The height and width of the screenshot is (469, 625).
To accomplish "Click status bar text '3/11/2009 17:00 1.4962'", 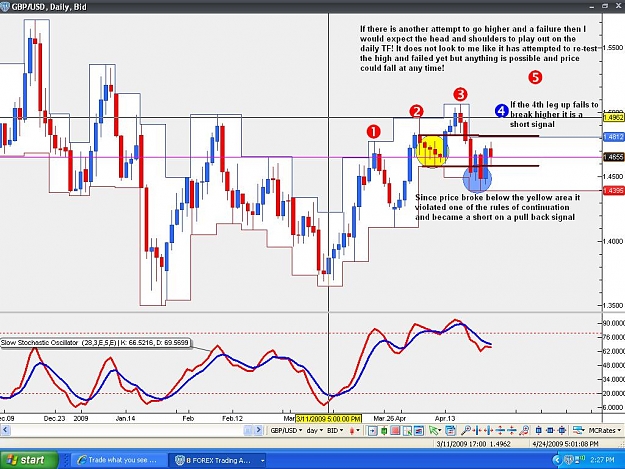I will point(473,443).
